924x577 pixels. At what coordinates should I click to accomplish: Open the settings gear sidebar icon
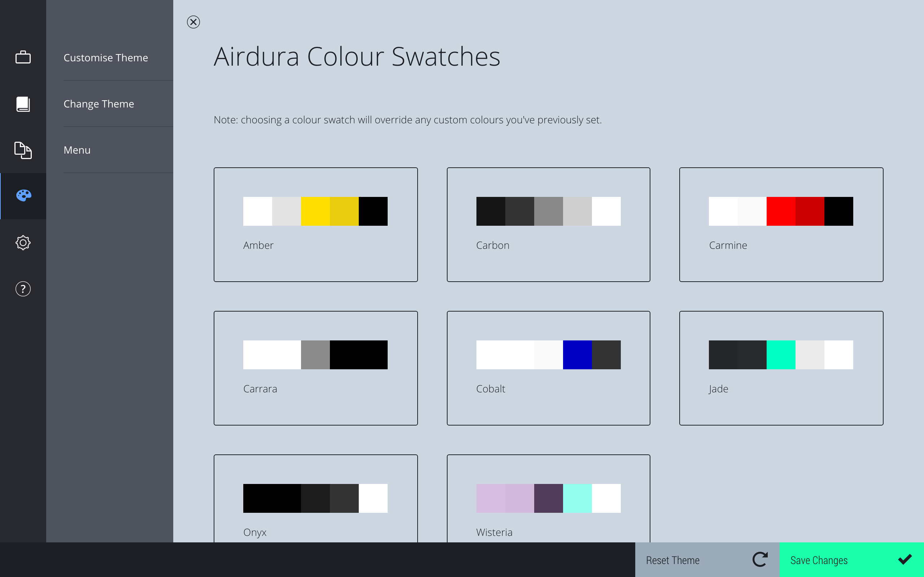pos(23,243)
